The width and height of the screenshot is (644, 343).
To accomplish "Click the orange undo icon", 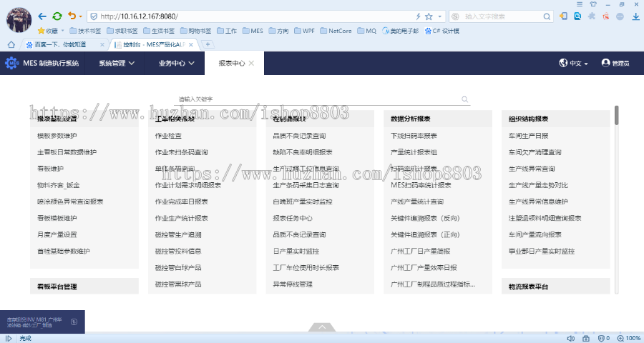I will [72, 16].
